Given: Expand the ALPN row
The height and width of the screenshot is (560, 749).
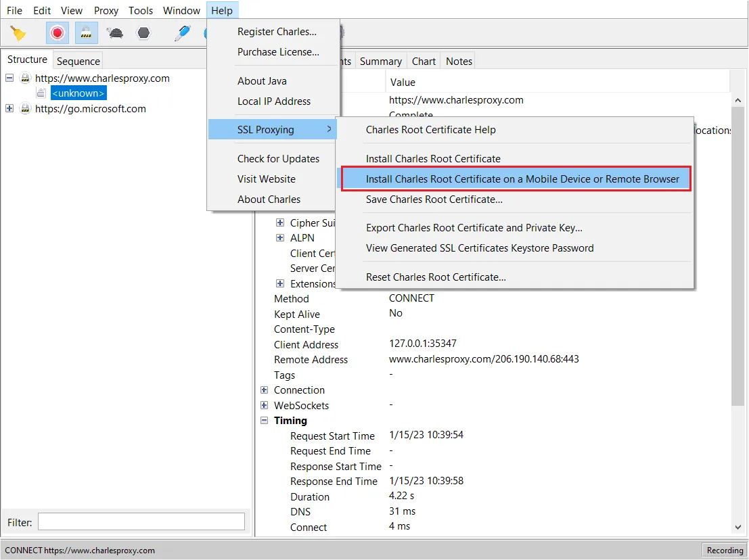Looking at the screenshot, I should pyautogui.click(x=280, y=238).
